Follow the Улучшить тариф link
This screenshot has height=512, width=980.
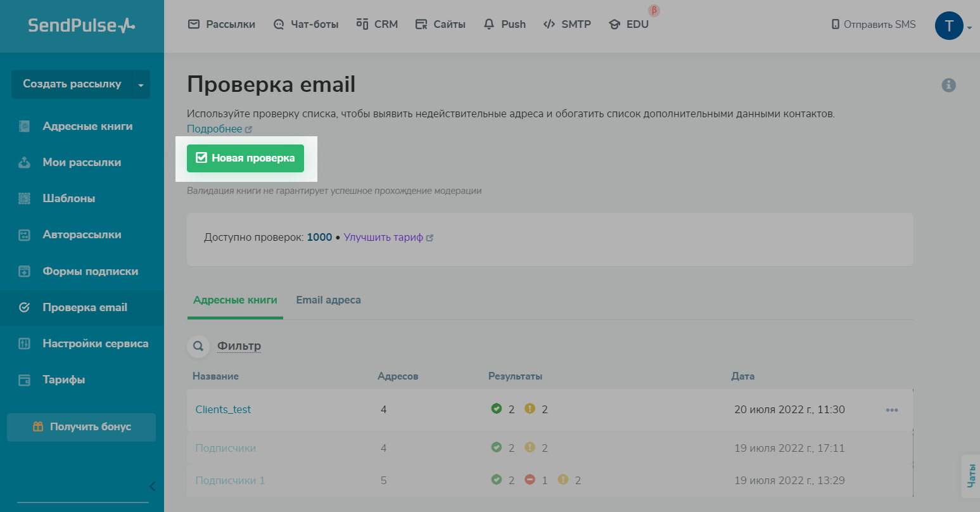[x=383, y=237]
